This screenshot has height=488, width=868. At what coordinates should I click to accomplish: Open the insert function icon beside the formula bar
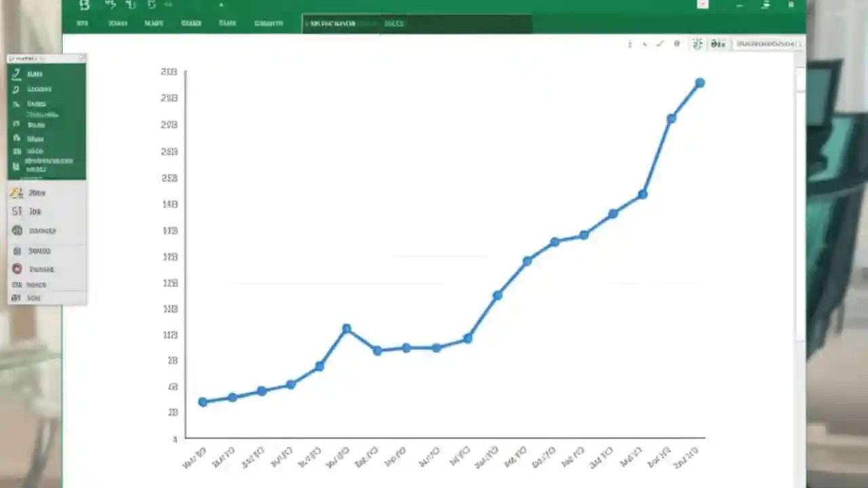pos(717,43)
